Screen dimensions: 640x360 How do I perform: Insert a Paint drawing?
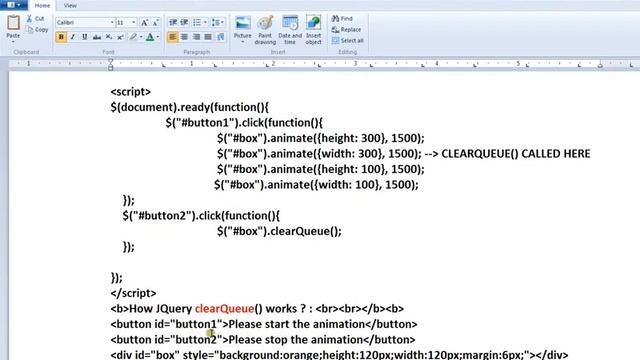[265, 30]
